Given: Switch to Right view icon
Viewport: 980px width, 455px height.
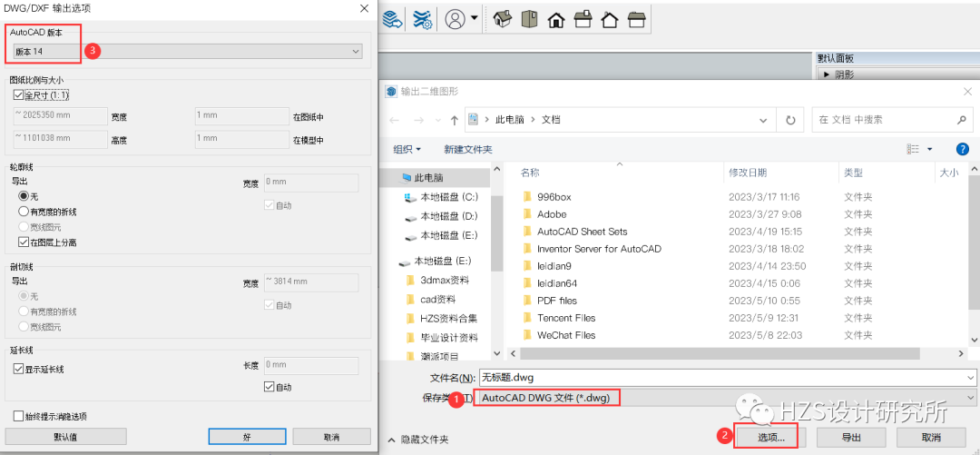Looking at the screenshot, I should click(583, 19).
